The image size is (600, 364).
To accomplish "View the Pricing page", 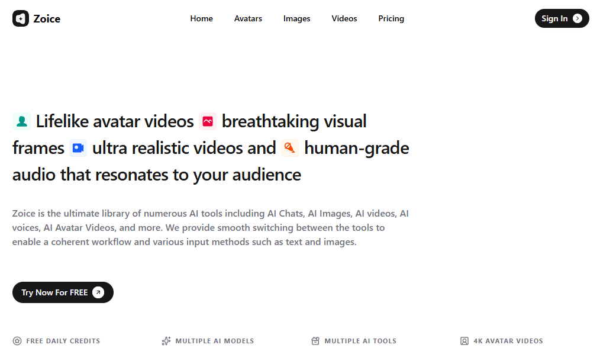I will click(x=391, y=18).
